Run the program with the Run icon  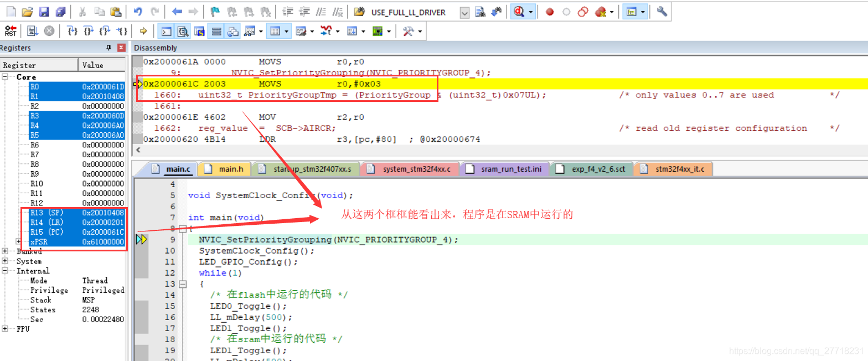click(33, 31)
